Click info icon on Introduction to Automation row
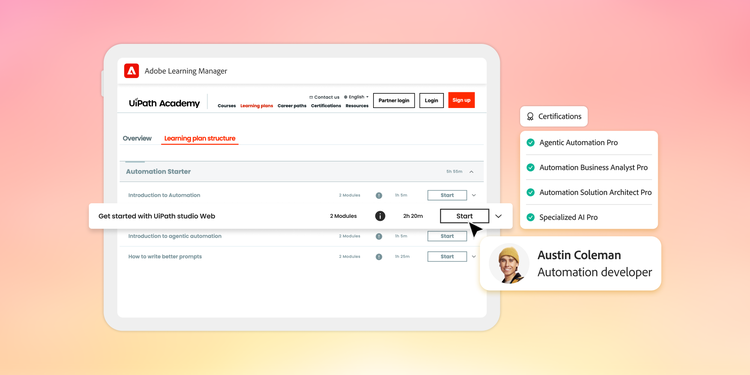This screenshot has width=750, height=375. point(379,195)
